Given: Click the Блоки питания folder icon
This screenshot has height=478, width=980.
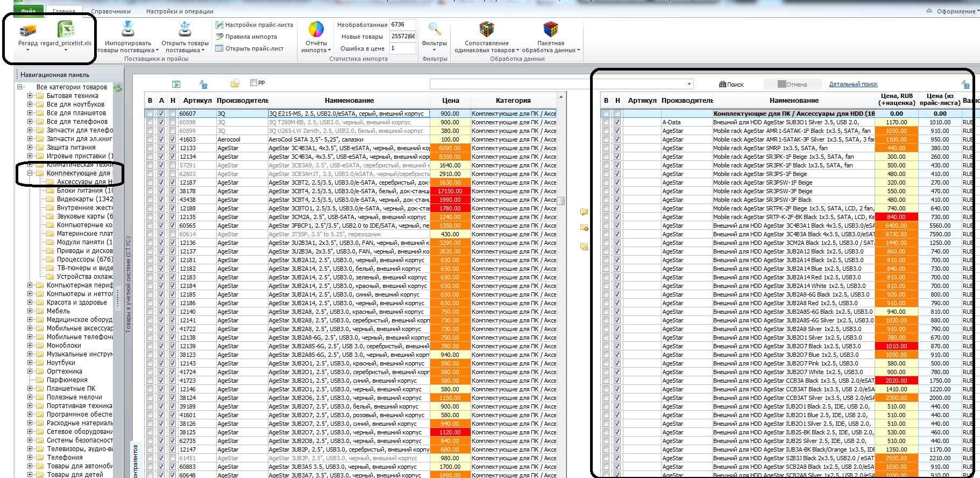Looking at the screenshot, I should 50,191.
